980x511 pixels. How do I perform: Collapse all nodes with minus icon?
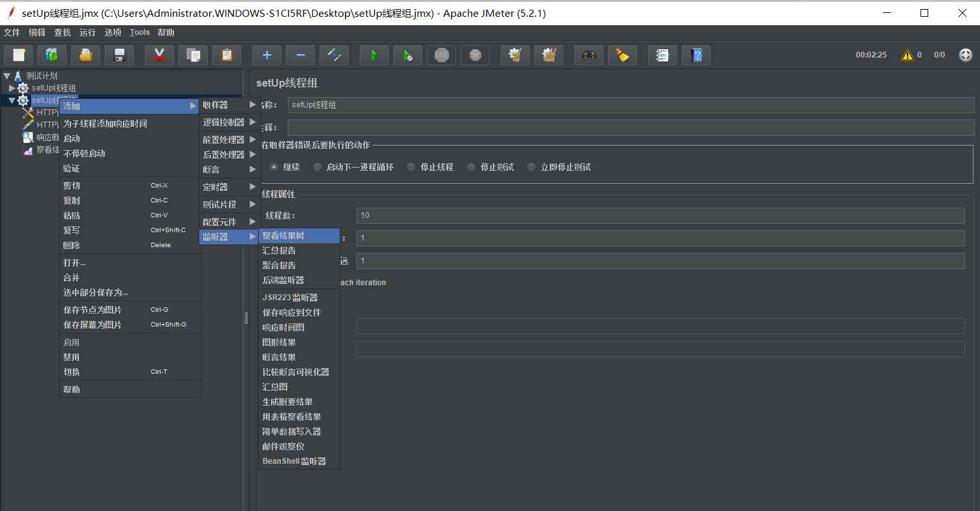(x=300, y=55)
